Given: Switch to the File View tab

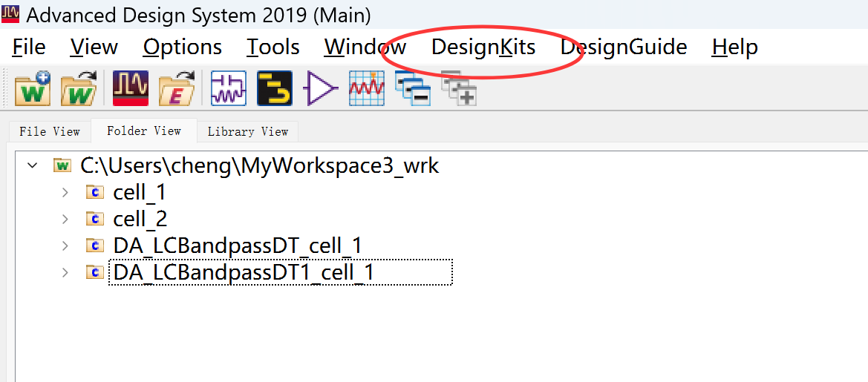Looking at the screenshot, I should tap(49, 131).
